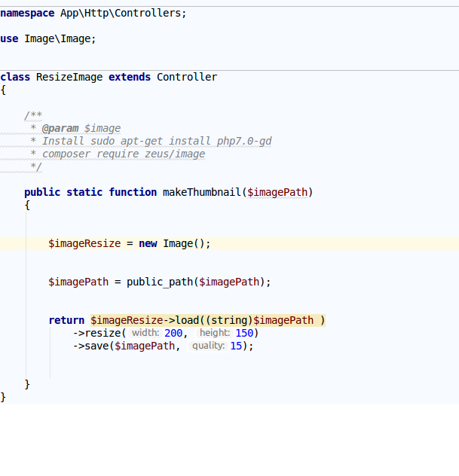Click the quality value '15'

(236, 346)
